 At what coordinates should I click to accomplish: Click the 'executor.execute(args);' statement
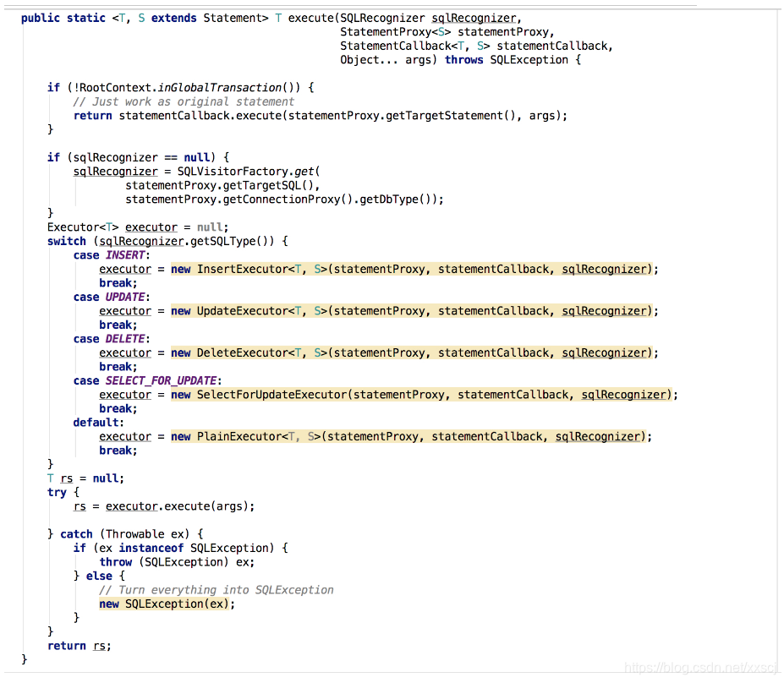pyautogui.click(x=180, y=506)
